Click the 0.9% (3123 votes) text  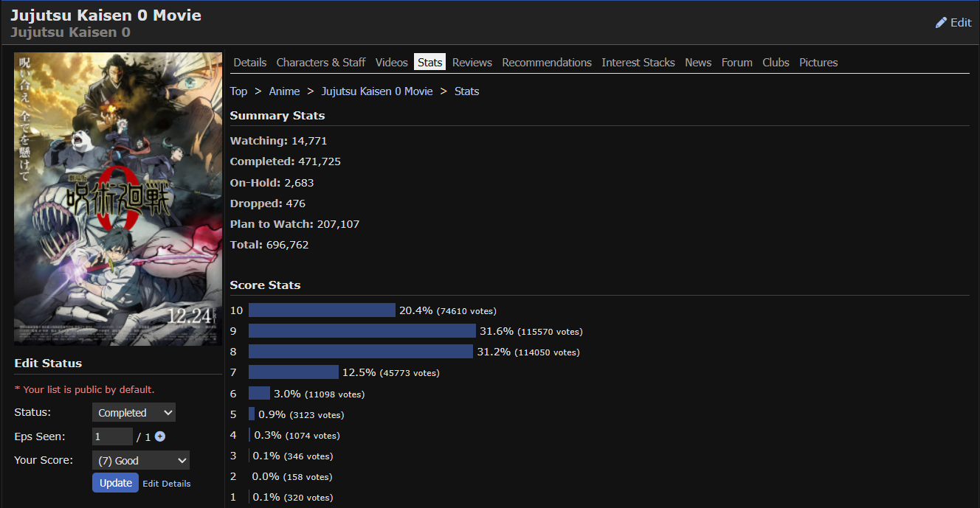301,414
